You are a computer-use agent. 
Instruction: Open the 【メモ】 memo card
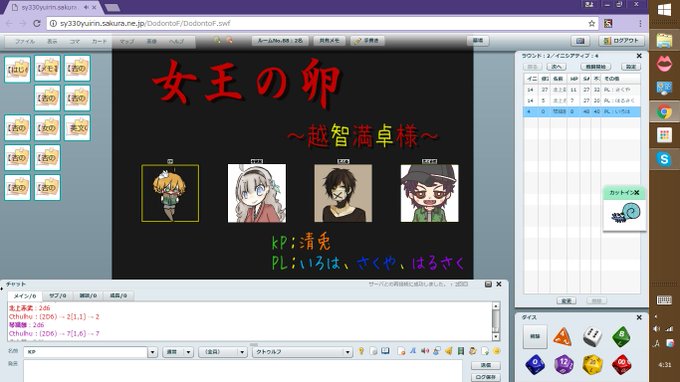[47, 69]
